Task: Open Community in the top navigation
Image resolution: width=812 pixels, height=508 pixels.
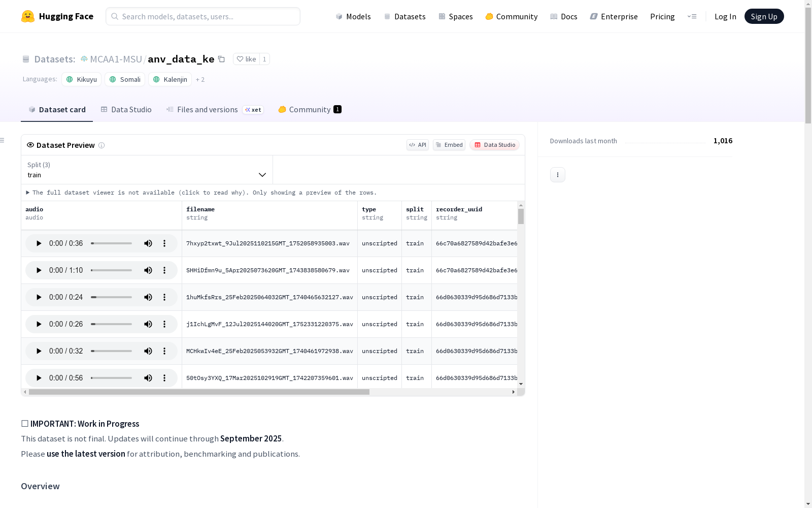Action: point(512,16)
